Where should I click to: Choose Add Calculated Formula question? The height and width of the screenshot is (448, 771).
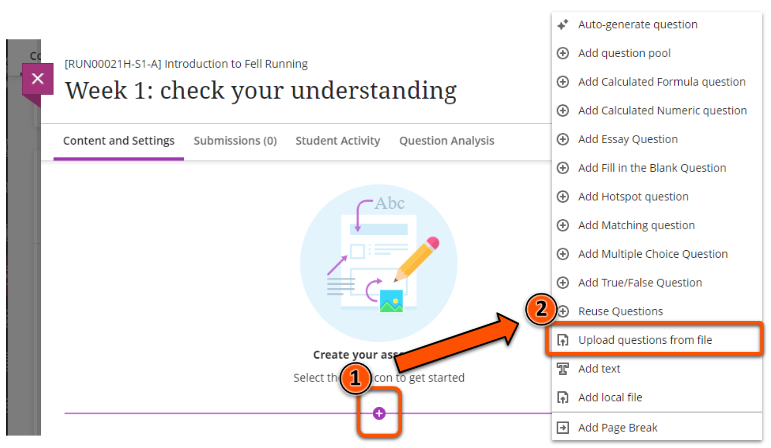pos(661,82)
